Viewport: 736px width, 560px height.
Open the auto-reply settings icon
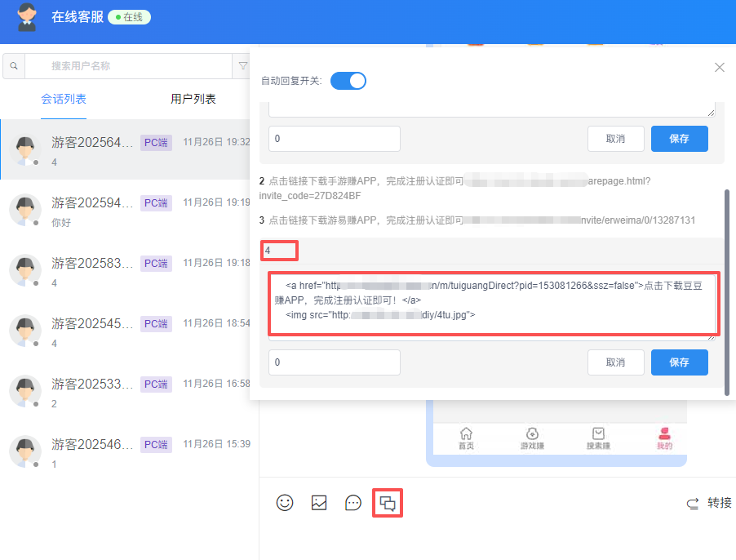[388, 504]
